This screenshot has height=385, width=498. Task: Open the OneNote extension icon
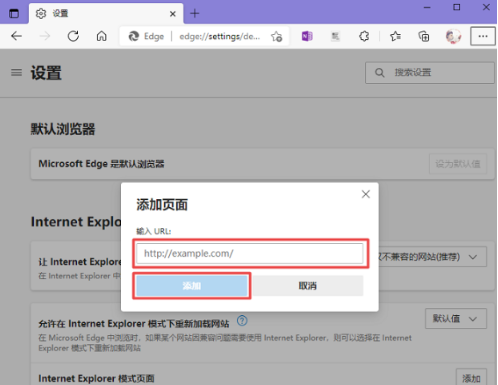click(x=307, y=36)
